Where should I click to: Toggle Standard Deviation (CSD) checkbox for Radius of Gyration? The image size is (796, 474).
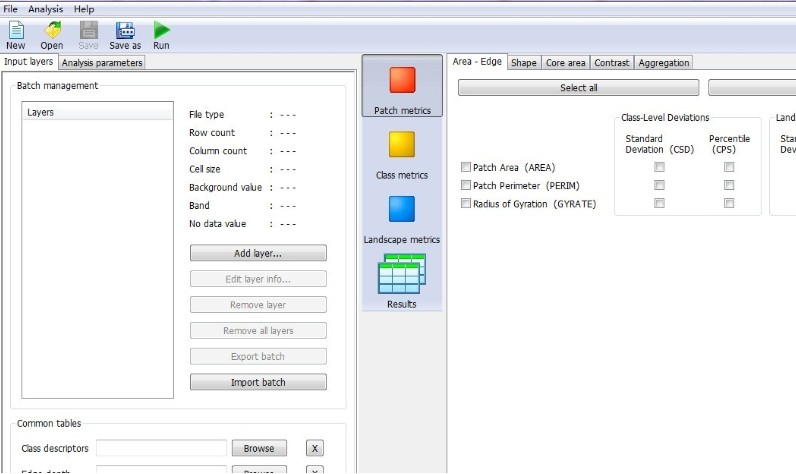point(659,204)
